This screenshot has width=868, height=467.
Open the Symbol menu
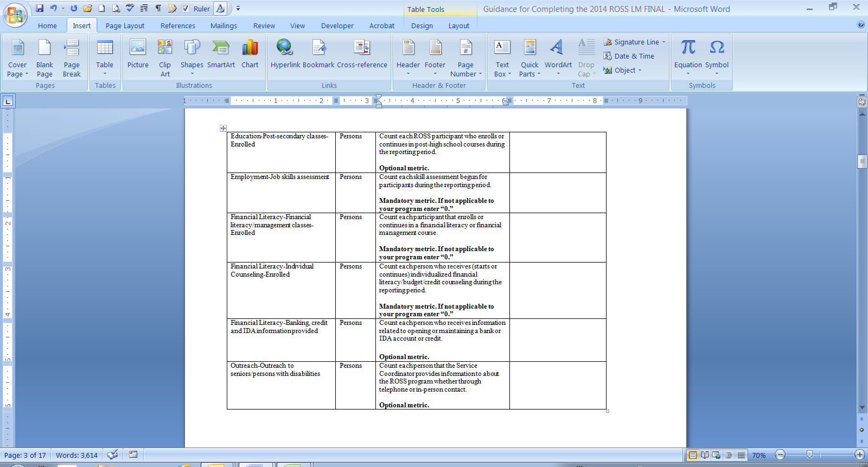click(717, 58)
